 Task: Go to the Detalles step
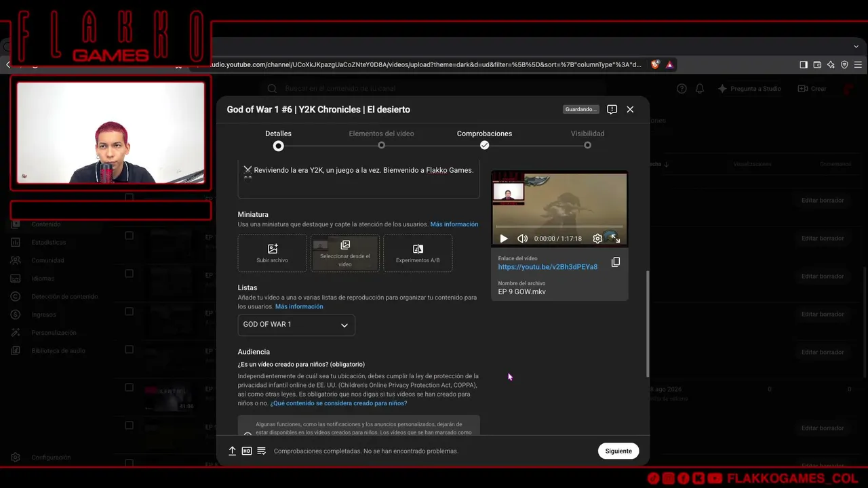(x=278, y=141)
